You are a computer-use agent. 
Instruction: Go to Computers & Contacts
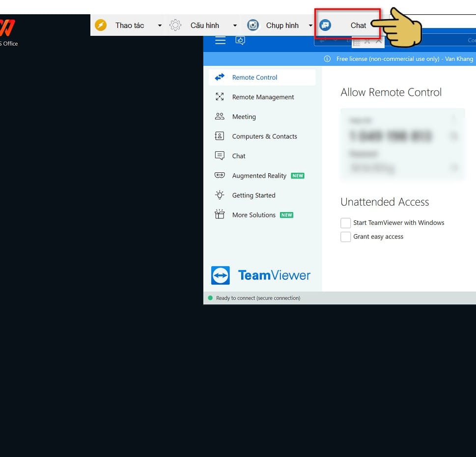point(262,136)
